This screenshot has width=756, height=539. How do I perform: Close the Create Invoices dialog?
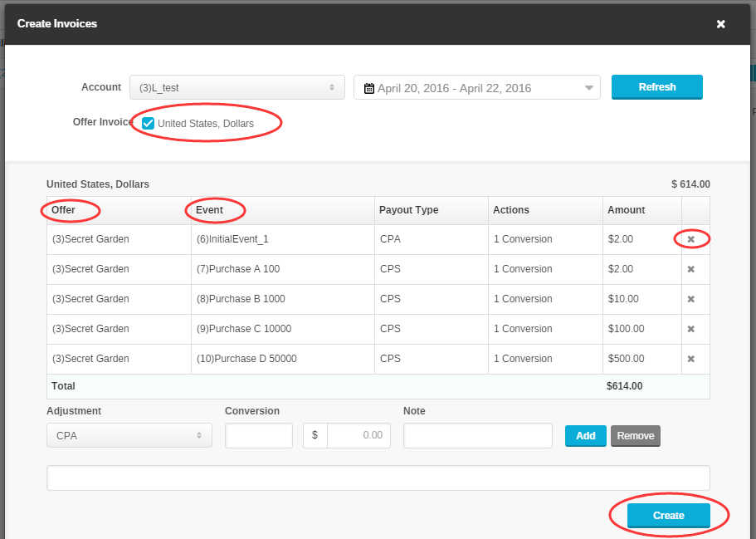pos(721,24)
